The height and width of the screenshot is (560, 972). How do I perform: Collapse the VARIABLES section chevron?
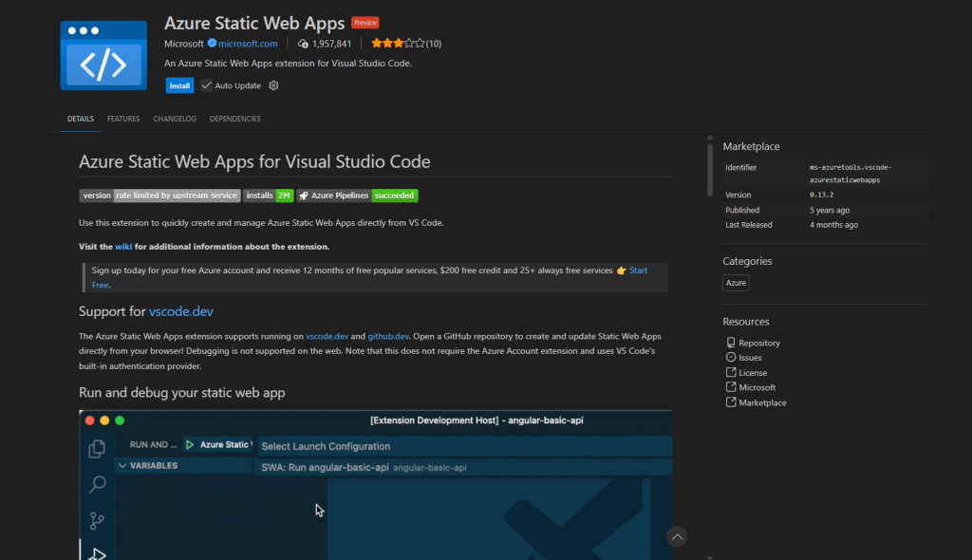click(121, 466)
